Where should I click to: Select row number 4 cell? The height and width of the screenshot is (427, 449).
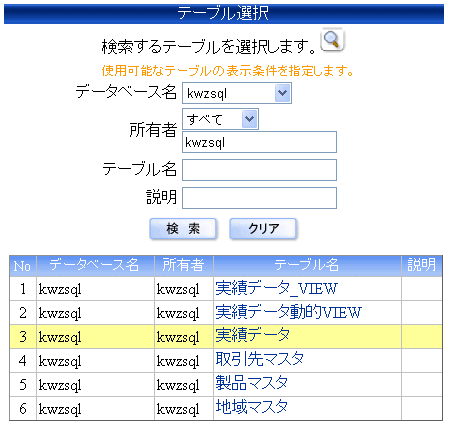[23, 361]
